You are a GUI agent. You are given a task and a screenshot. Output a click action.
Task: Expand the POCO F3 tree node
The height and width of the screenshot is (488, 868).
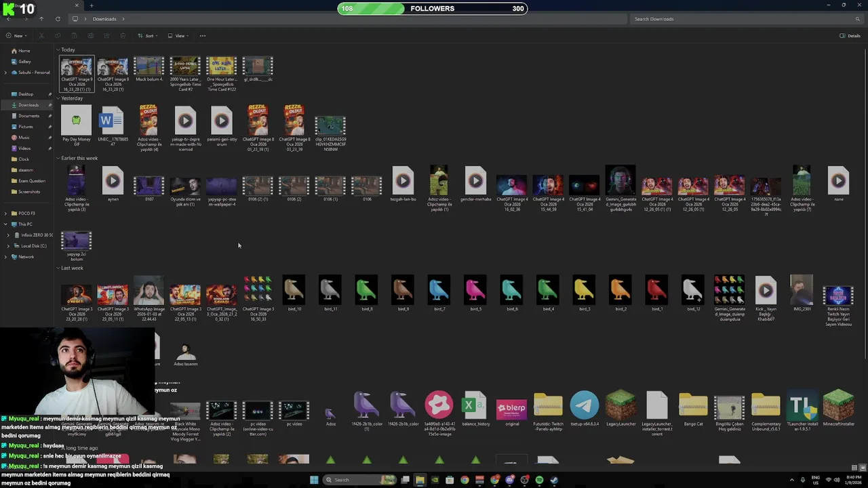(x=5, y=213)
